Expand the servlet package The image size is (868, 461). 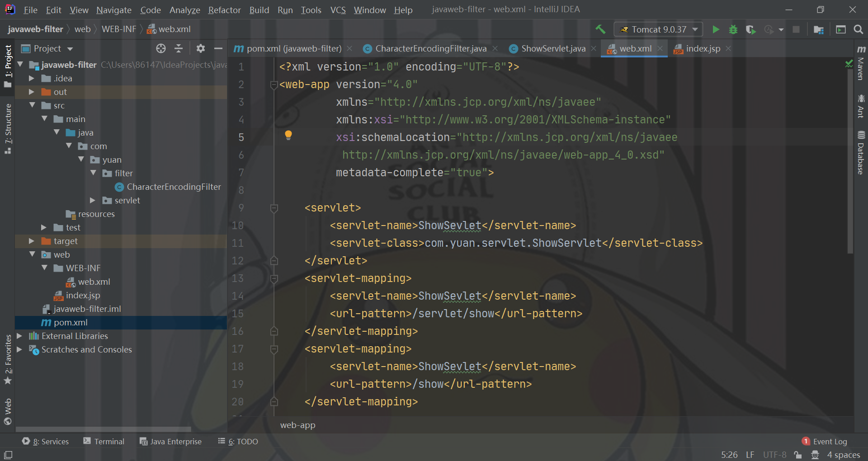click(93, 200)
